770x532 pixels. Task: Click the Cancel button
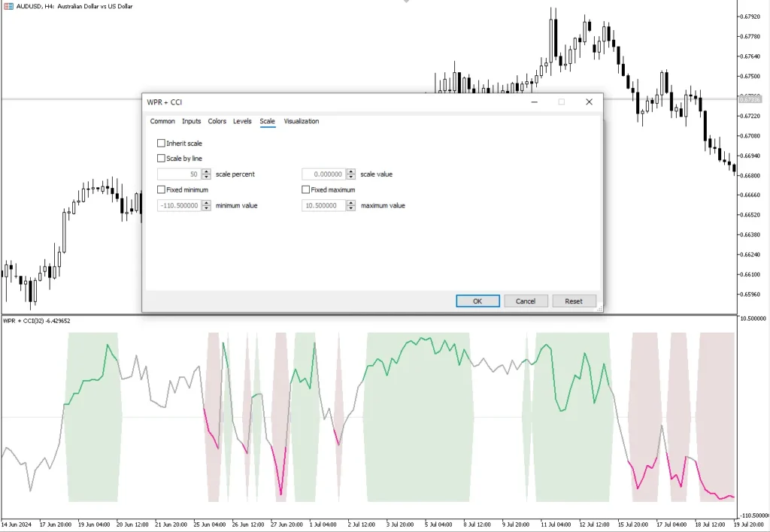526,301
